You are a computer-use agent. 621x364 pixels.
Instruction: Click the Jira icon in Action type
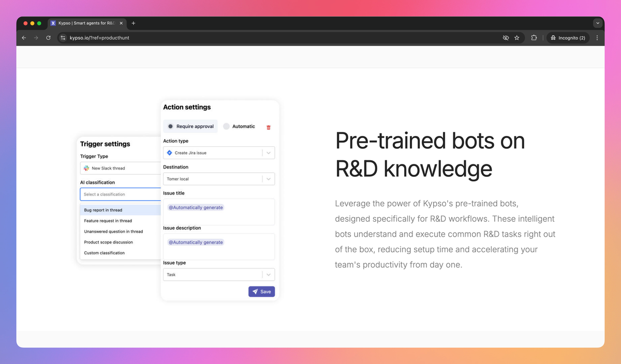pos(169,153)
